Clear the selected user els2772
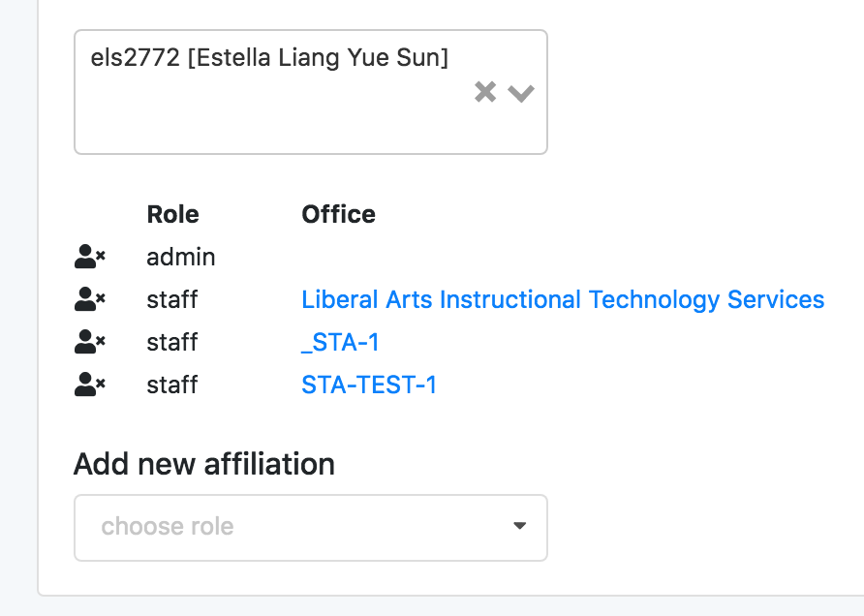 tap(485, 92)
